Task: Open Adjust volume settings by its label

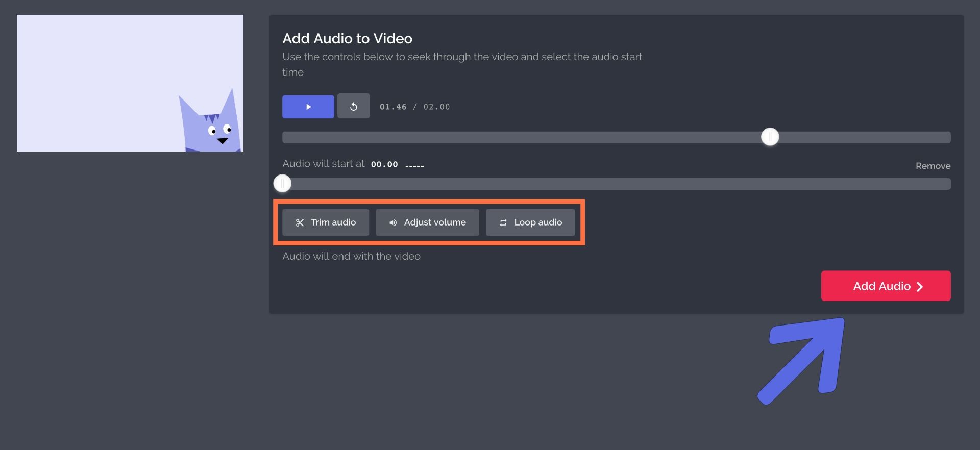Action: (x=434, y=222)
